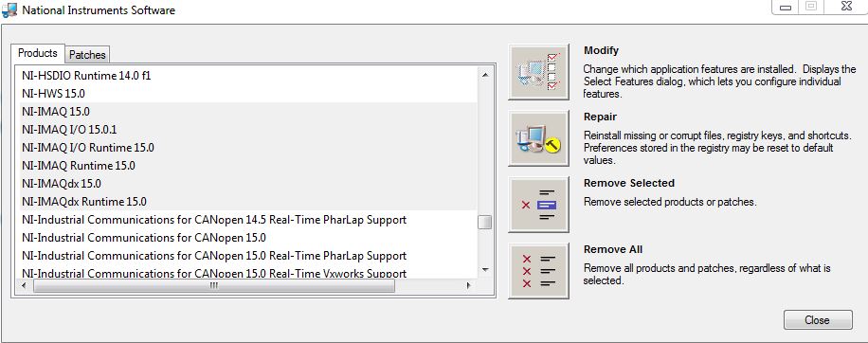Click the horizontal scrollbar thumb
The height and width of the screenshot is (343, 868).
pos(214,285)
